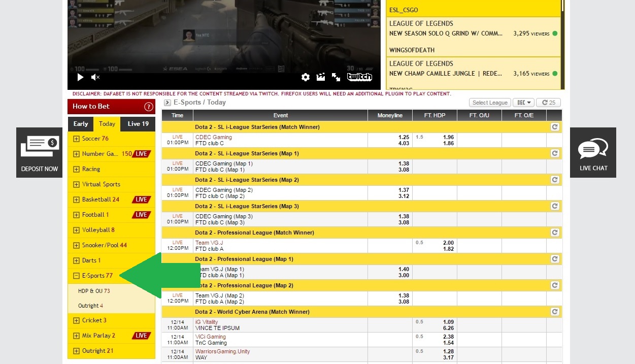Open the Live Chat panel
This screenshot has height=364, width=635.
pos(593,152)
